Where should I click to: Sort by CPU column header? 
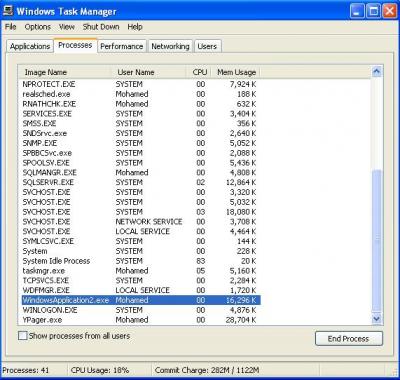199,72
